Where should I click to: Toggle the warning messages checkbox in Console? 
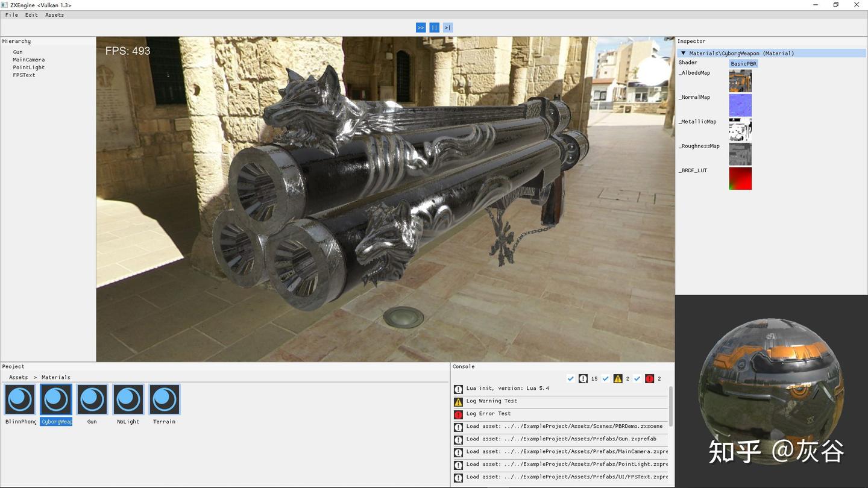[x=606, y=378]
